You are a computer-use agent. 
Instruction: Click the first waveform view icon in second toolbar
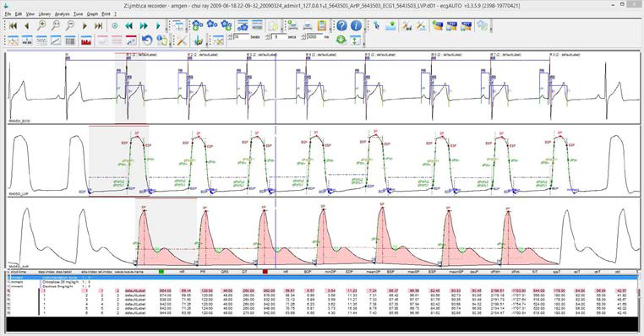[x=13, y=41]
